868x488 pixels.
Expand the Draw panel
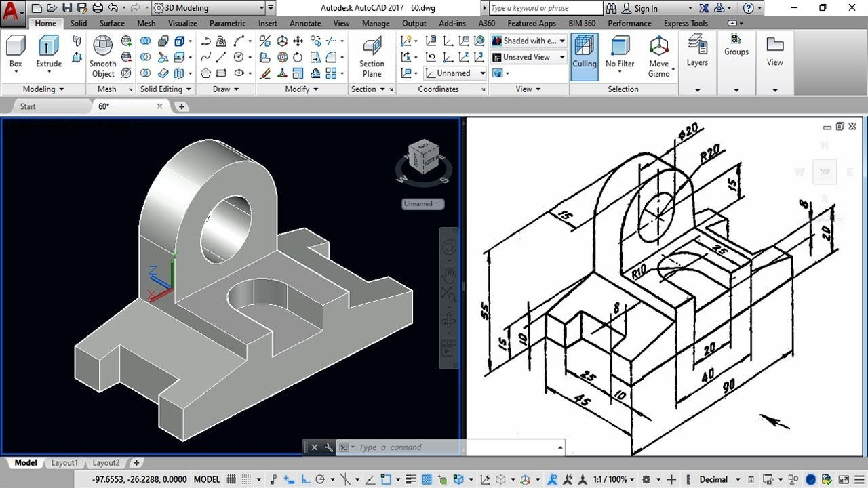(225, 89)
